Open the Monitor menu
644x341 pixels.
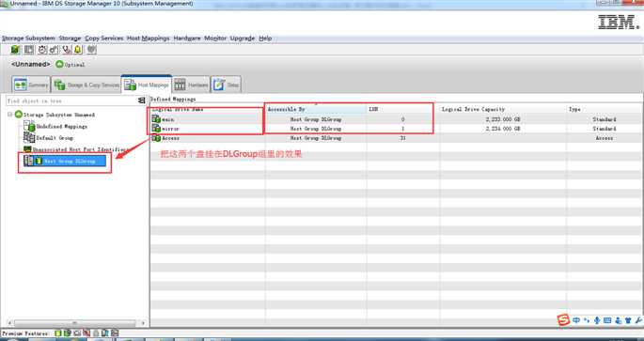click(215, 39)
